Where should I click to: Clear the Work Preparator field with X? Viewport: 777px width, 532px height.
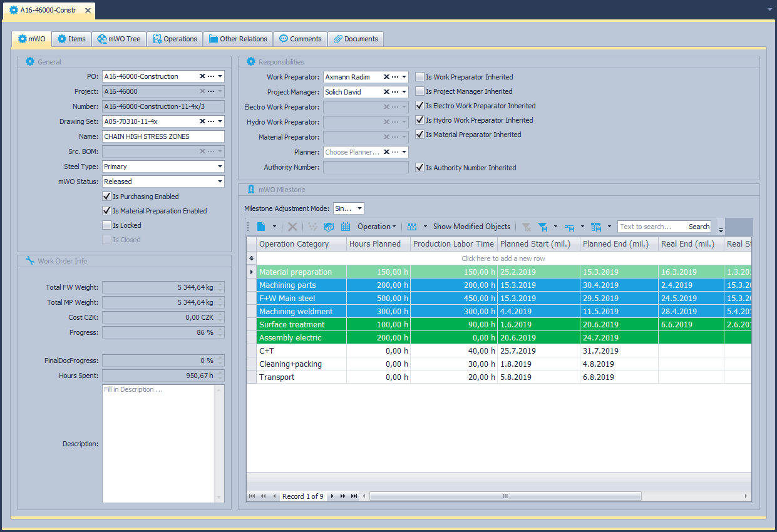pyautogui.click(x=386, y=77)
